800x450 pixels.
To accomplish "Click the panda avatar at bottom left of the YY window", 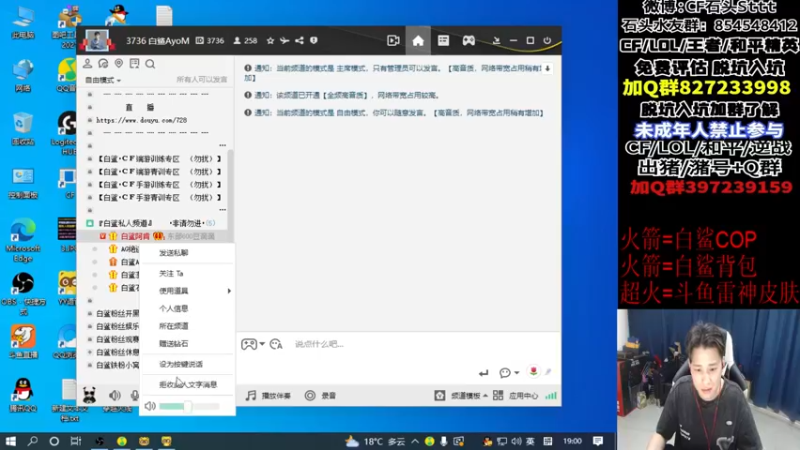I will click(89, 395).
